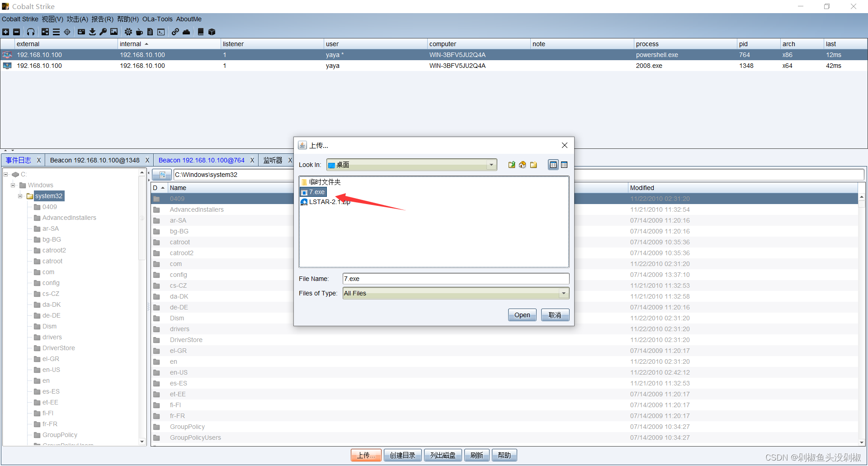Open the credentials ID card icon
868x466 pixels.
pos(81,32)
